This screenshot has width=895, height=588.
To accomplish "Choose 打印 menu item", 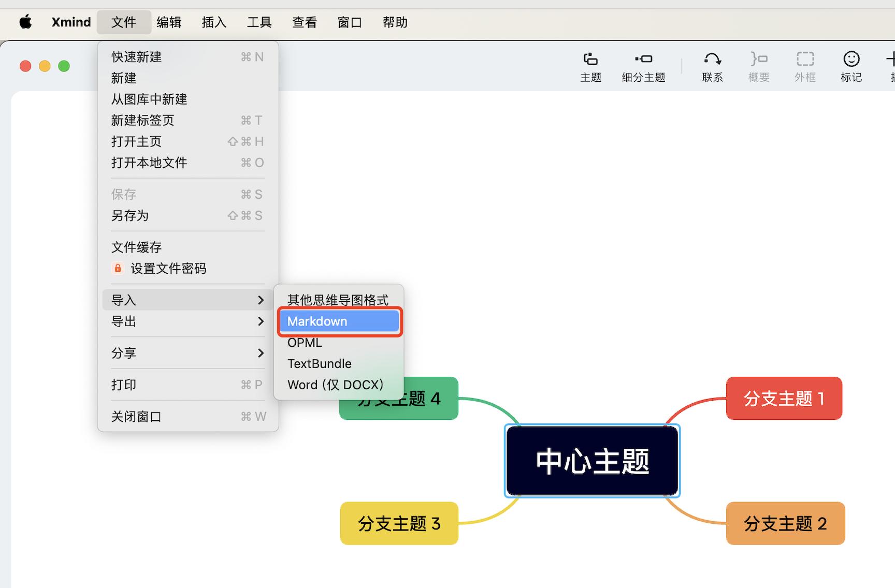I will pyautogui.click(x=188, y=385).
